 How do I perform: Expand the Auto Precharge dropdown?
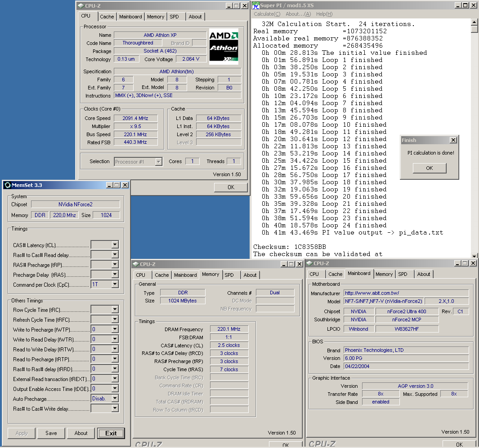pyautogui.click(x=115, y=399)
